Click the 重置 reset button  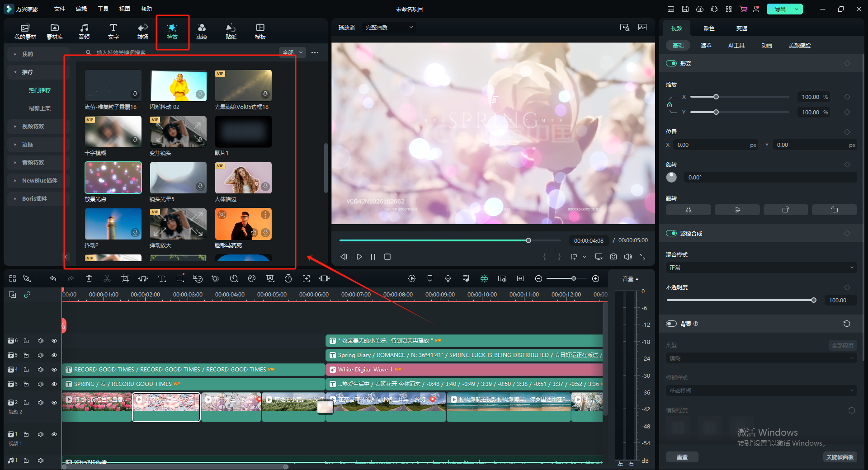click(682, 457)
